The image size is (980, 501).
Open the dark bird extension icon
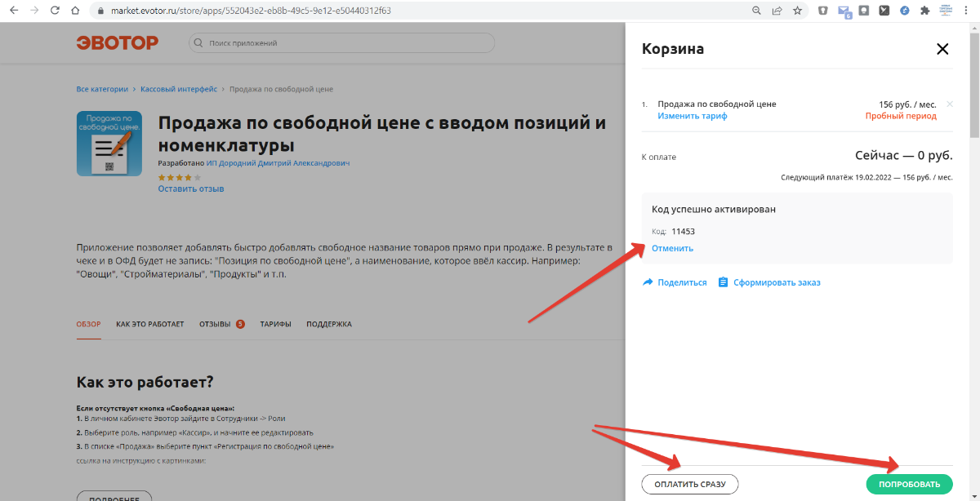pos(884,11)
